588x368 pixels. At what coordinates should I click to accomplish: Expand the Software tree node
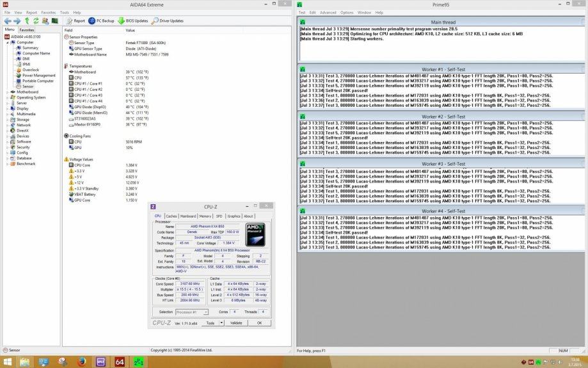click(x=7, y=141)
